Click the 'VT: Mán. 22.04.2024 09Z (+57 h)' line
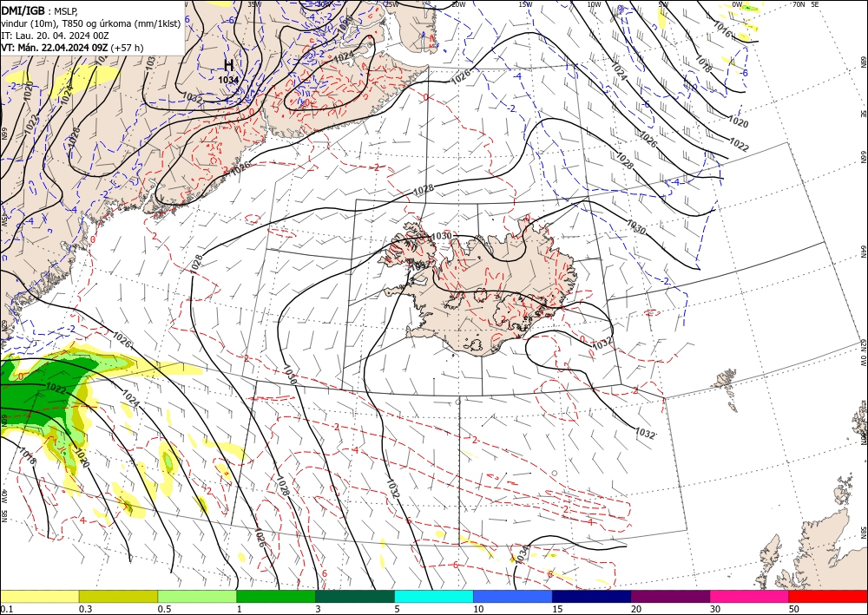The width and height of the screenshot is (868, 615). tap(72, 48)
